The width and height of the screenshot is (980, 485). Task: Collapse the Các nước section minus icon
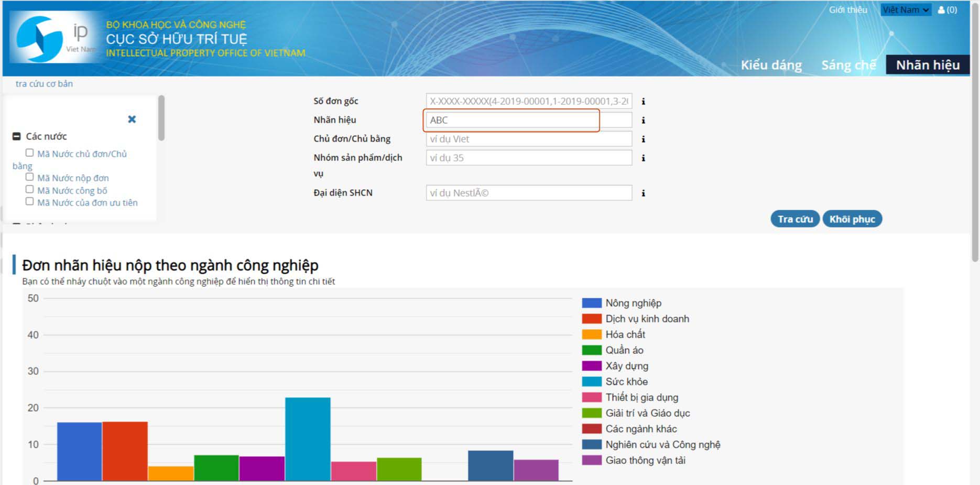(x=17, y=136)
